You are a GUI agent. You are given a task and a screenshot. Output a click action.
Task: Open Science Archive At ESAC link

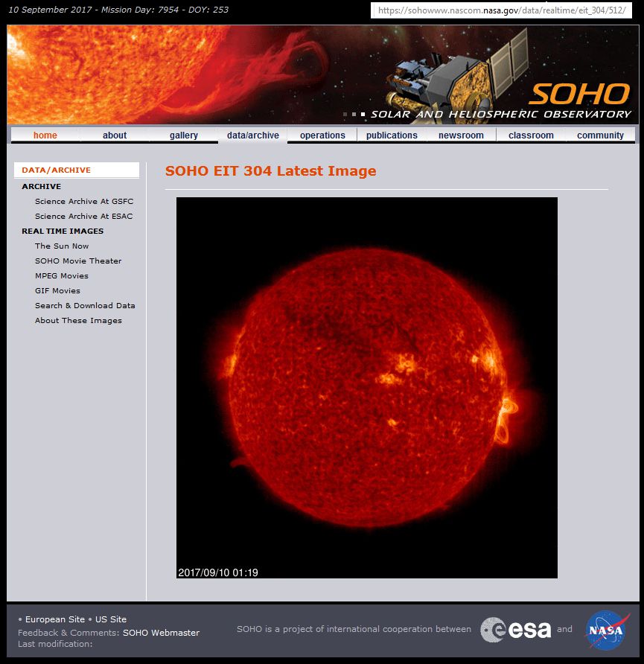84,216
